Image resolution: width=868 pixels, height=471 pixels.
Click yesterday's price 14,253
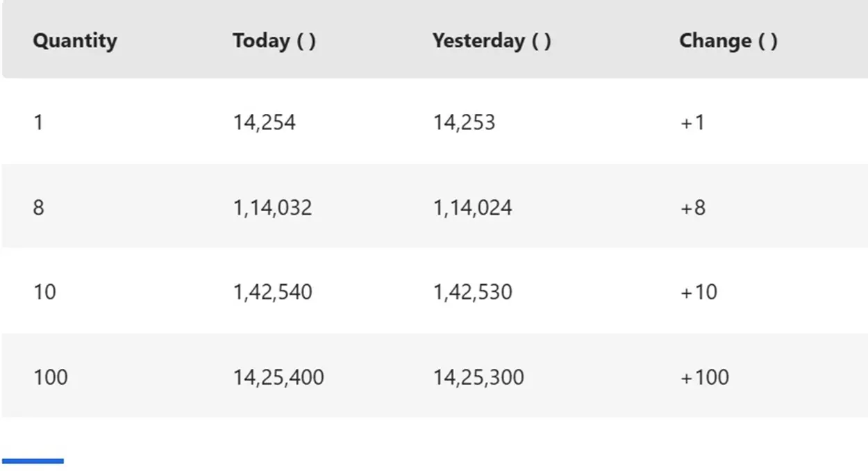[x=465, y=122]
